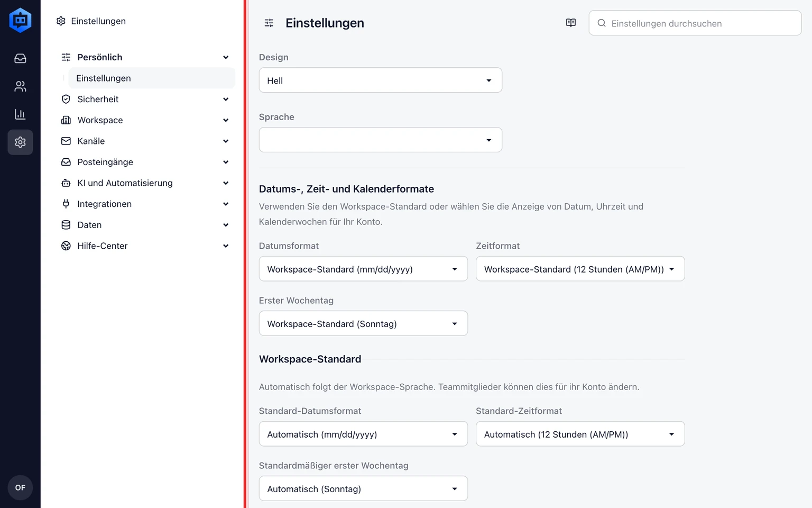The image size is (812, 508).
Task: Click the Einstellungen sidebar header text
Action: [98, 21]
